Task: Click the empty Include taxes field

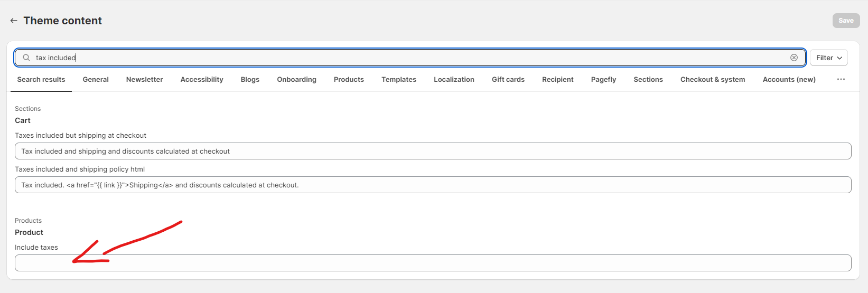Action: (x=433, y=263)
